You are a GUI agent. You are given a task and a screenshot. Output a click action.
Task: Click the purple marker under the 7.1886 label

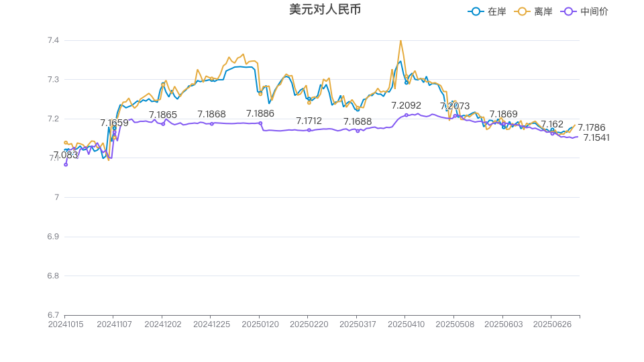click(260, 123)
